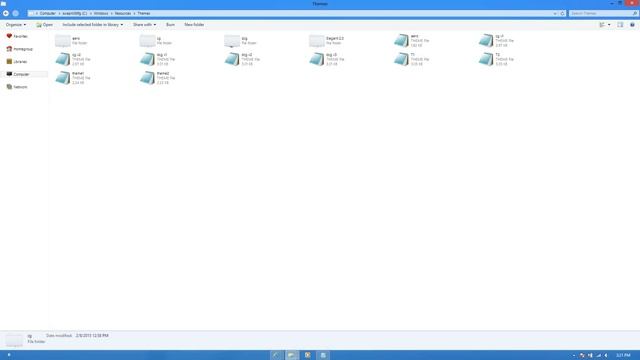This screenshot has width=640, height=360.
Task: Expand the chevron after Windows in the breadcrumb
Action: [111, 13]
